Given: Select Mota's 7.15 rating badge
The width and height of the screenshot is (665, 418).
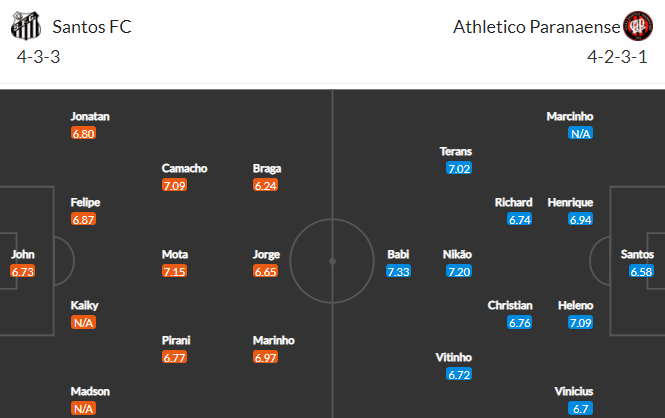Looking at the screenshot, I should click(174, 271).
